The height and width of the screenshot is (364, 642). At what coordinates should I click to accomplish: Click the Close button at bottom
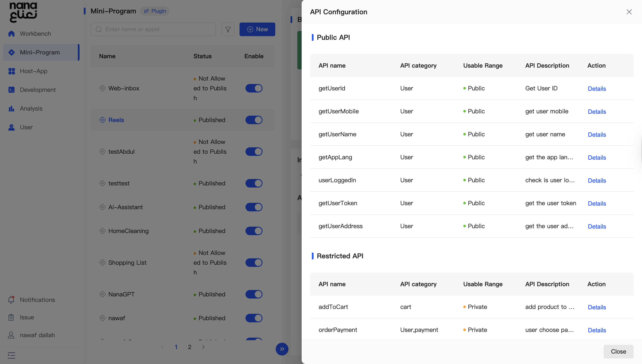point(618,351)
